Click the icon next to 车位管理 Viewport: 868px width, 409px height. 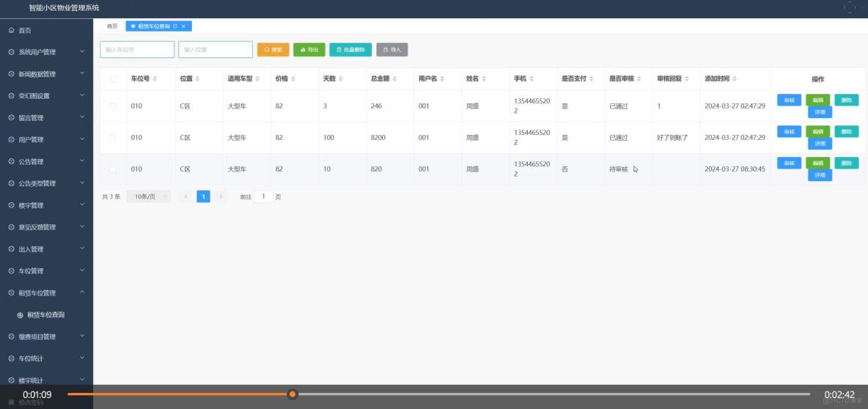tap(11, 271)
